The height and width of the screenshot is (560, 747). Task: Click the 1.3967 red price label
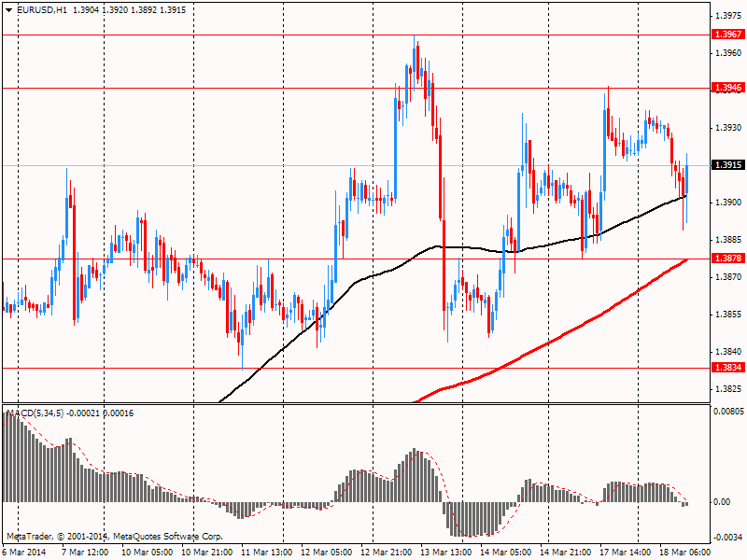coord(727,35)
